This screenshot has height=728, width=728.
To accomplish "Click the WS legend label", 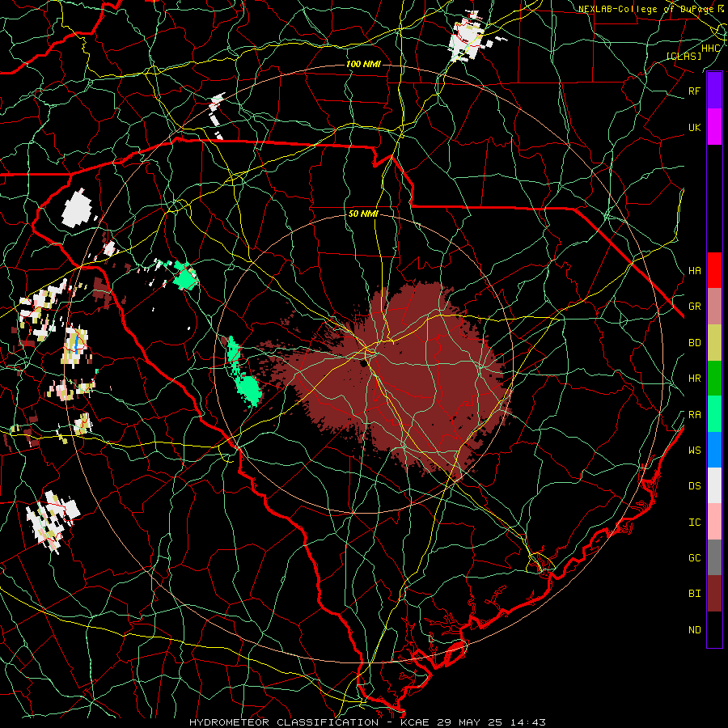I will point(695,450).
